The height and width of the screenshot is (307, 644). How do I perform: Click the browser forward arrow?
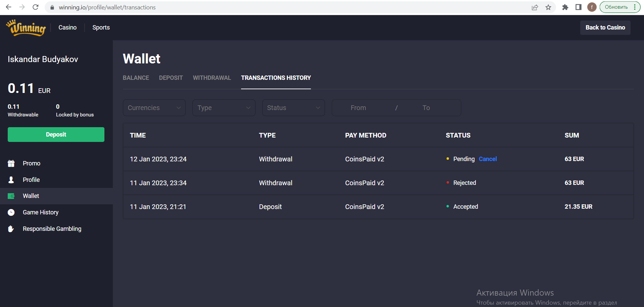point(22,7)
